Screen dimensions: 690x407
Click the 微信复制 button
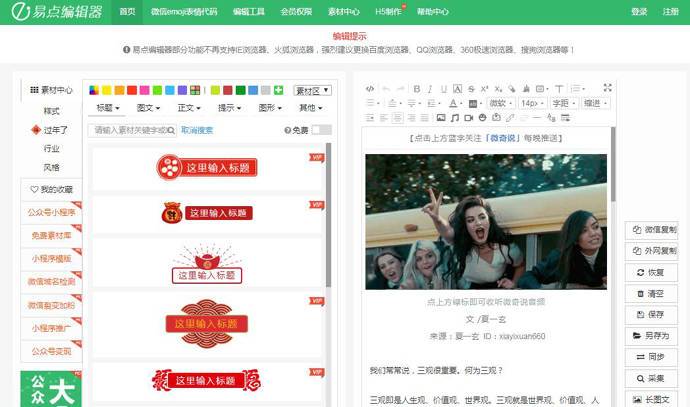coord(655,229)
